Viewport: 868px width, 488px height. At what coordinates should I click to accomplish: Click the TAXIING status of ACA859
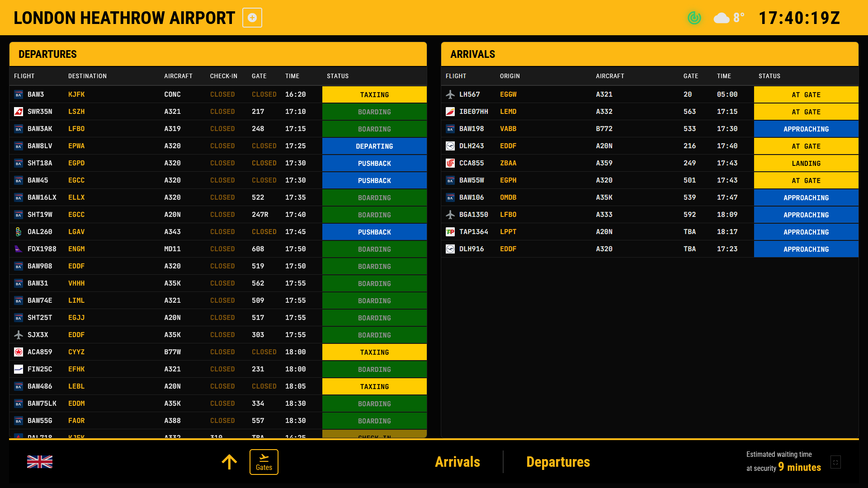tap(374, 352)
